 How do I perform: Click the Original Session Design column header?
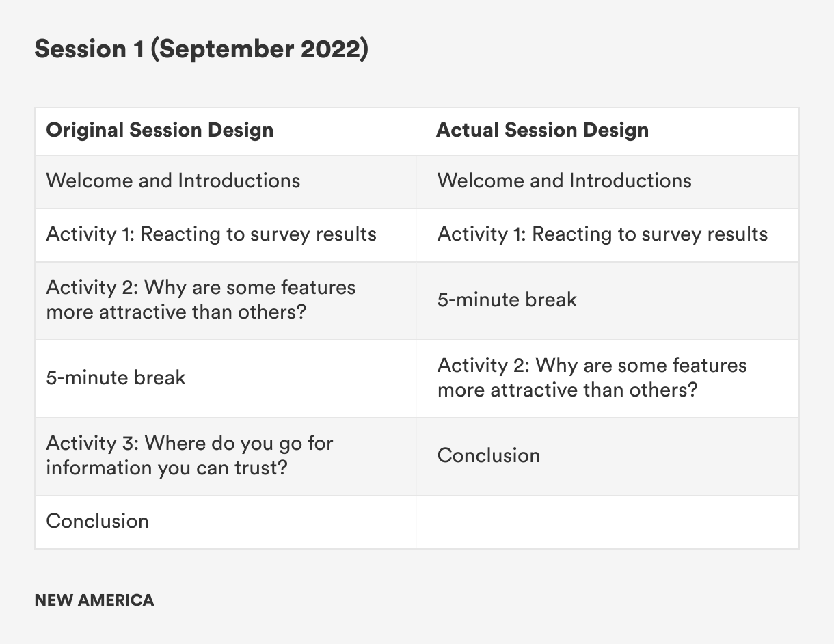click(159, 130)
